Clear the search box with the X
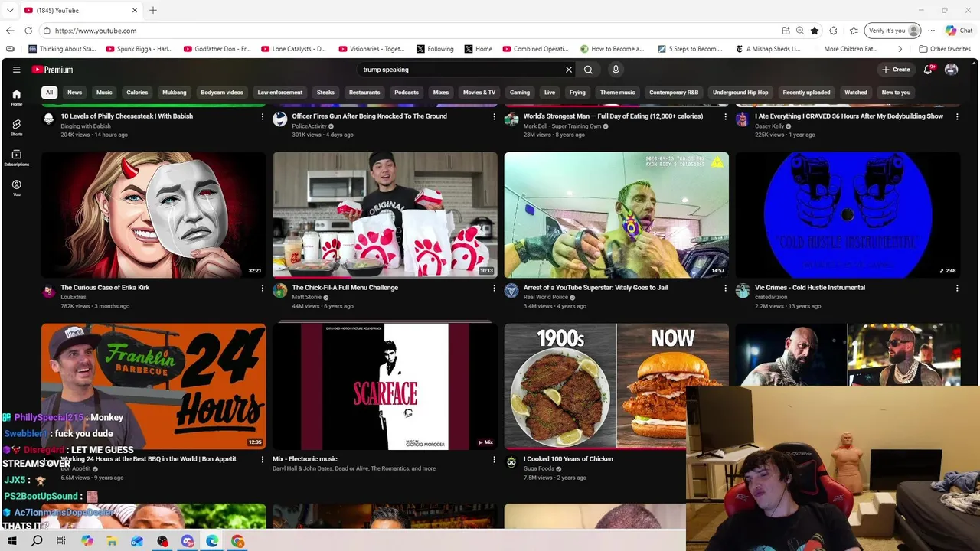The height and width of the screenshot is (551, 980). (x=569, y=70)
